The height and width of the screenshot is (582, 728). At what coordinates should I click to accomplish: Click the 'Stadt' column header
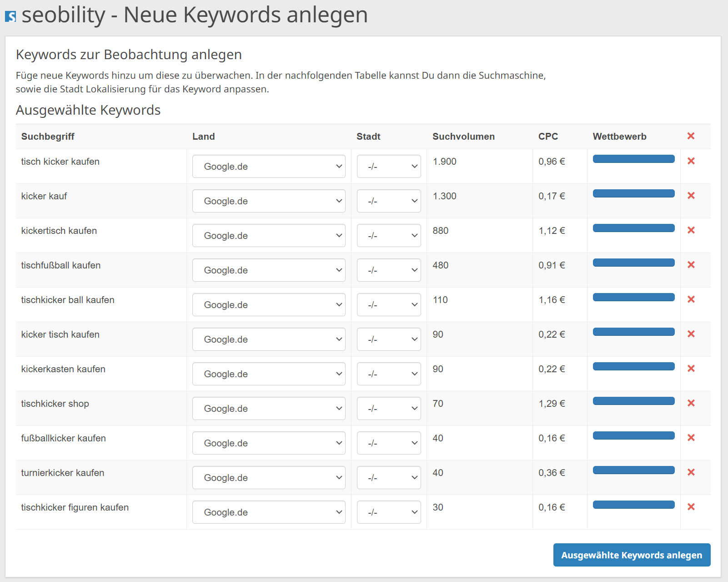368,137
